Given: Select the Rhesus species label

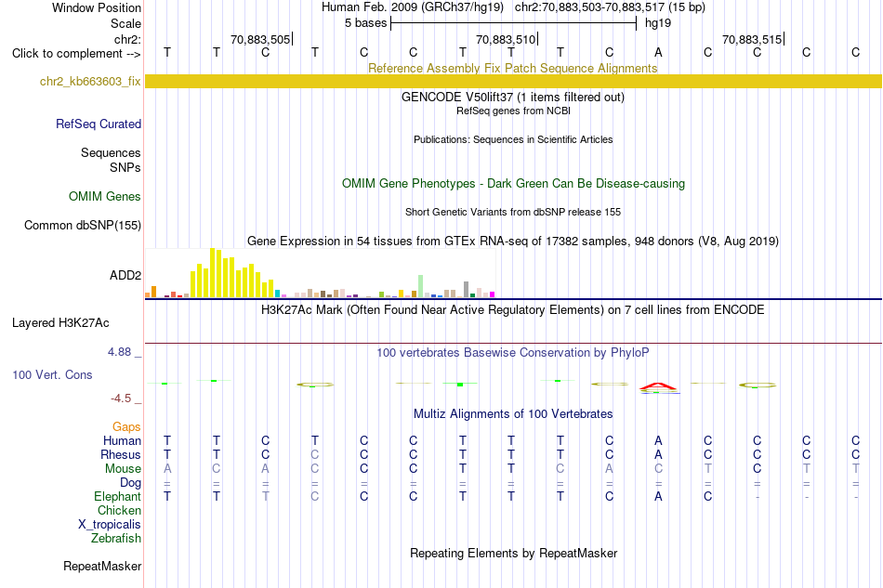Looking at the screenshot, I should 121,454.
